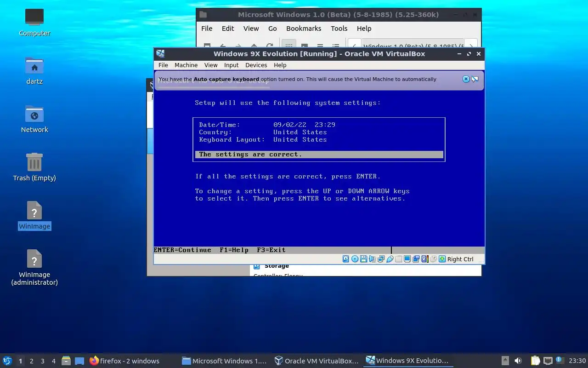Click the show desktop icon in taskbar
Image resolution: width=588 pixels, height=368 pixels.
click(79, 361)
